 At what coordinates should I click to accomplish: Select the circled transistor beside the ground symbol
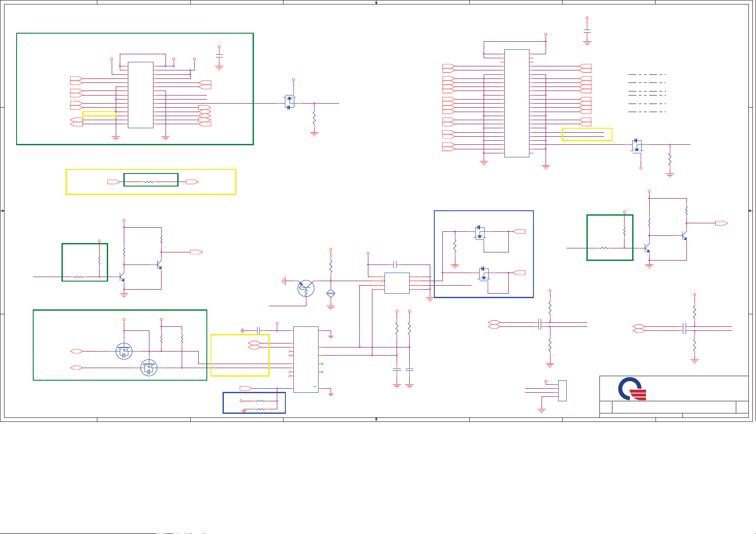tap(306, 288)
